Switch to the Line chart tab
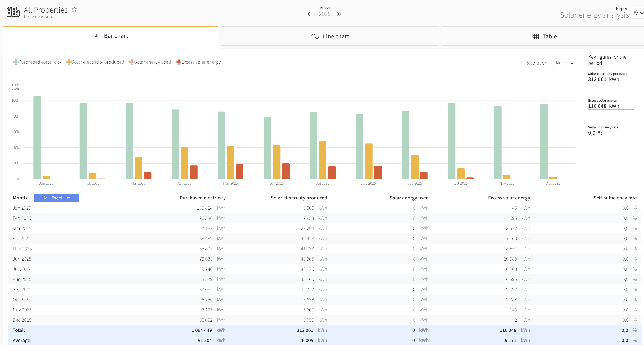This screenshot has height=345, width=644. 329,36
